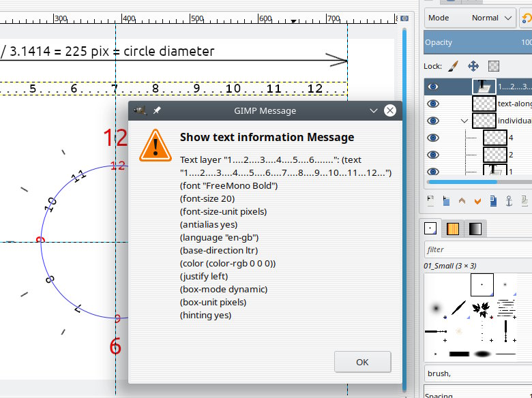
Task: Toggle lock position and size icon
Action: tap(473, 66)
